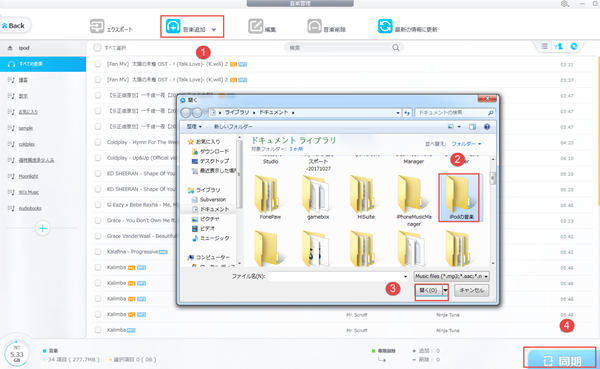This screenshot has height=369, width=600.
Task: Select the HiSuite folder
Action: [366, 198]
